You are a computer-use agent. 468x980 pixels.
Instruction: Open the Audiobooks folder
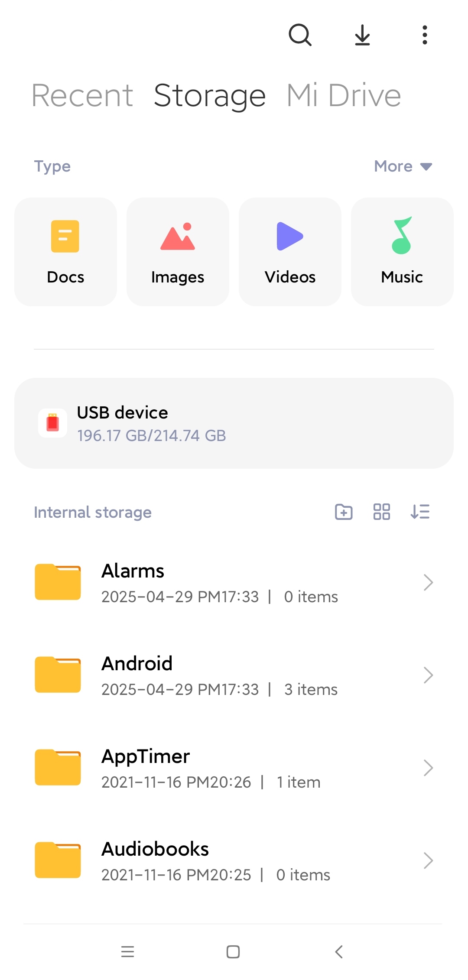click(x=234, y=860)
